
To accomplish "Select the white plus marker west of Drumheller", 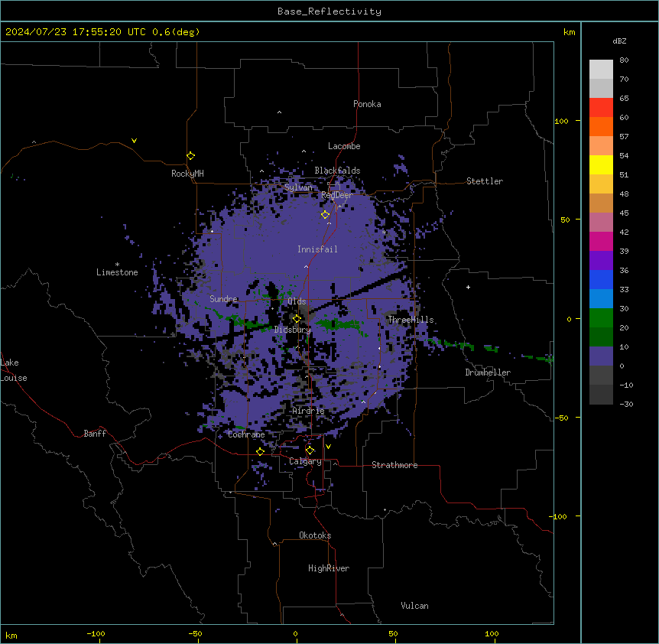I will point(468,287).
